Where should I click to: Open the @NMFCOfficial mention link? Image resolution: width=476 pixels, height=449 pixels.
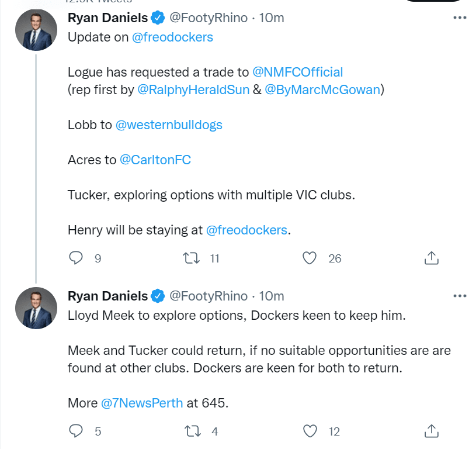(297, 72)
